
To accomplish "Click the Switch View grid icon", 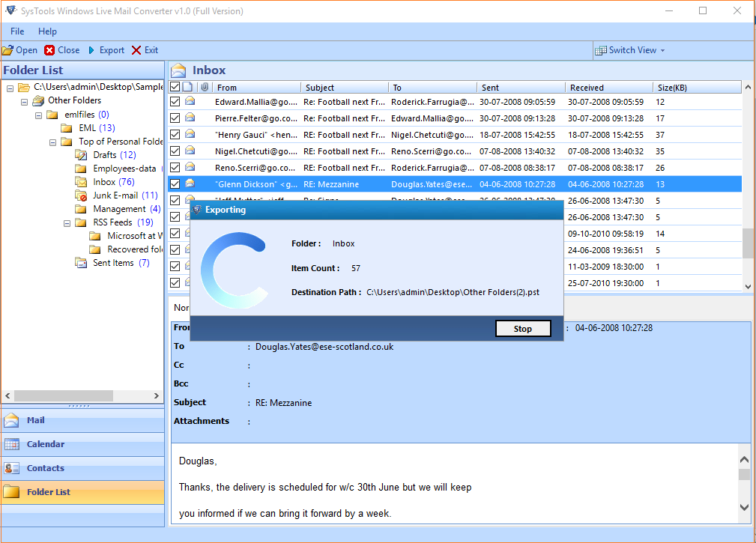I will (601, 51).
